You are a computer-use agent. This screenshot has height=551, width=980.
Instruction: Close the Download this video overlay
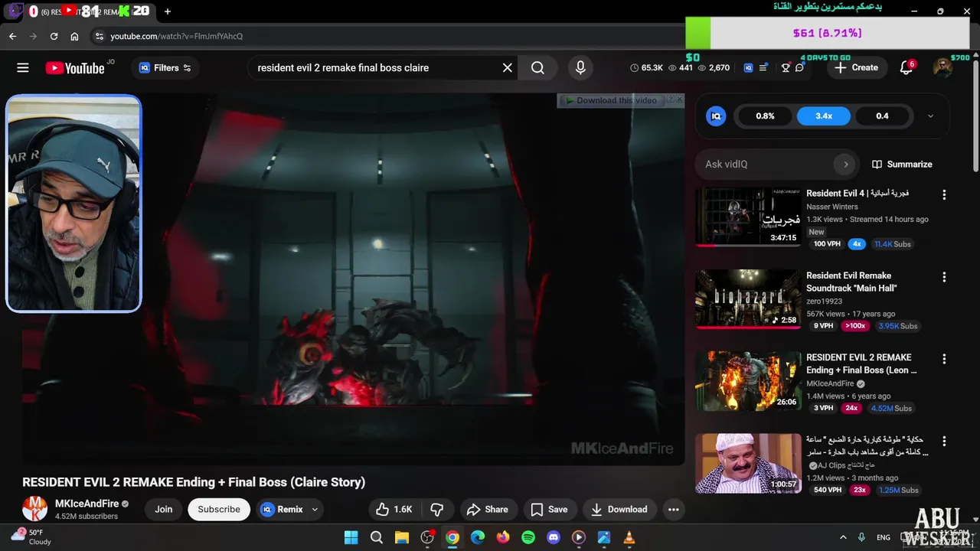click(x=679, y=99)
